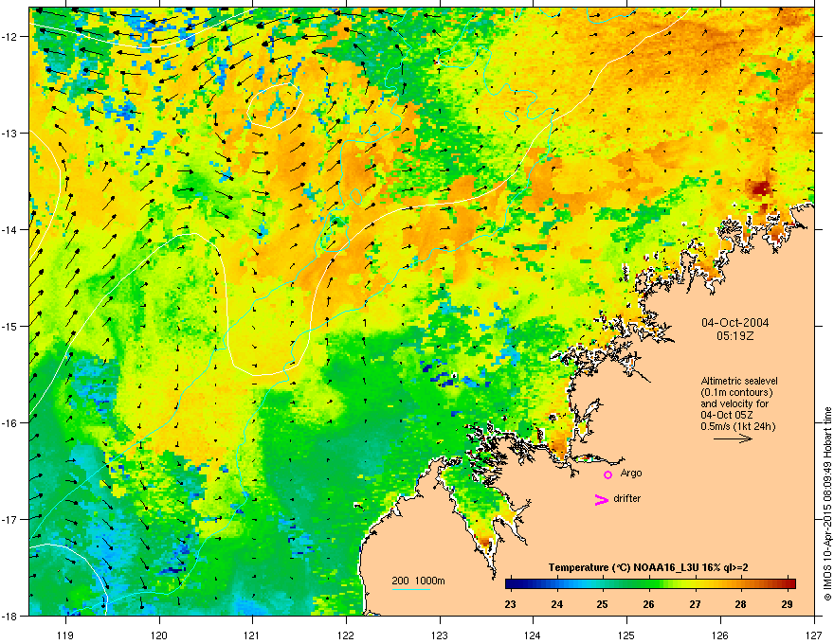
Task: Click the 'Argo' legend label
Action: click(631, 473)
